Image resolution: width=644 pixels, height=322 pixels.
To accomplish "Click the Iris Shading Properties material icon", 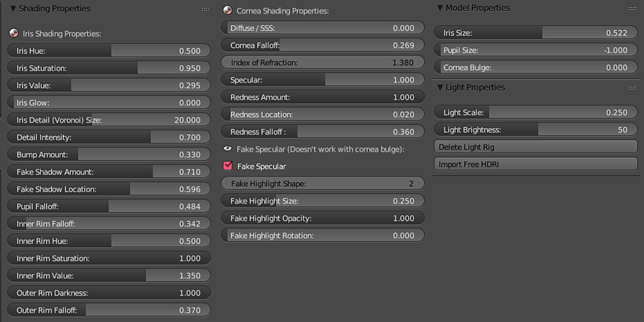I will click(x=14, y=33).
